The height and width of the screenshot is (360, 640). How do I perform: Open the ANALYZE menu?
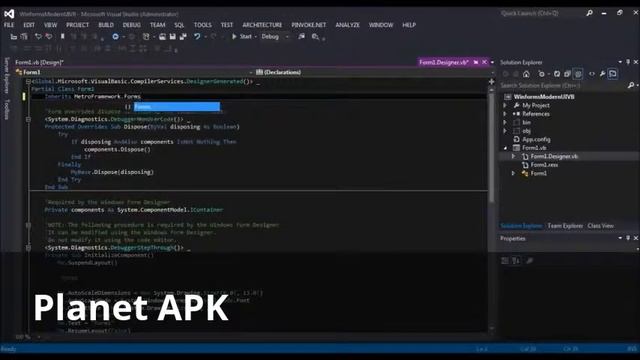point(347,25)
